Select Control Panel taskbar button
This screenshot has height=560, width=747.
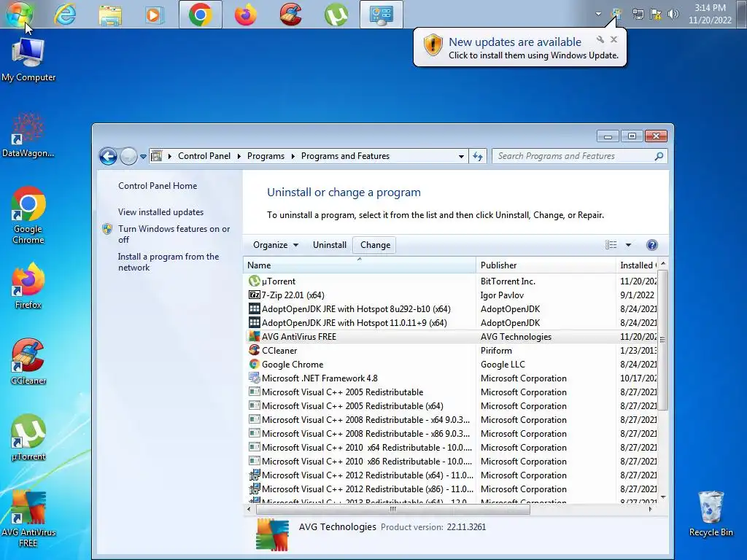(x=381, y=15)
